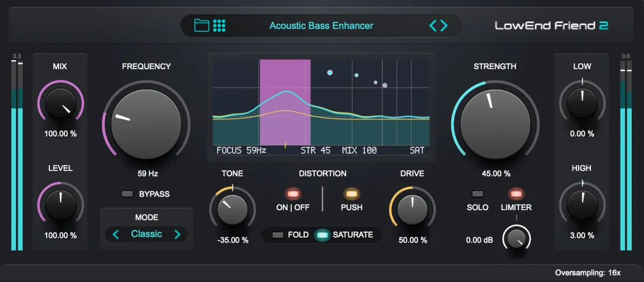Select previous mode with left chevron
This screenshot has width=644, height=282.
(x=115, y=234)
